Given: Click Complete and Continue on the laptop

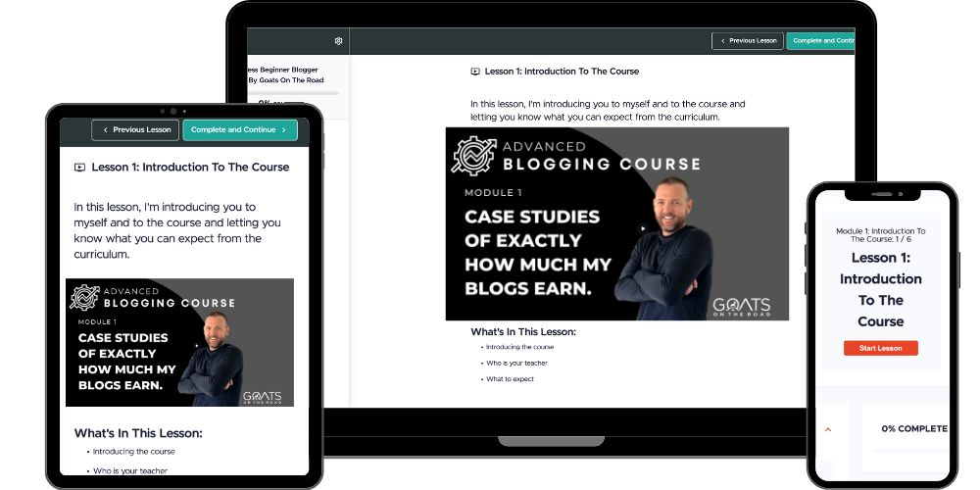Looking at the screenshot, I should (820, 41).
